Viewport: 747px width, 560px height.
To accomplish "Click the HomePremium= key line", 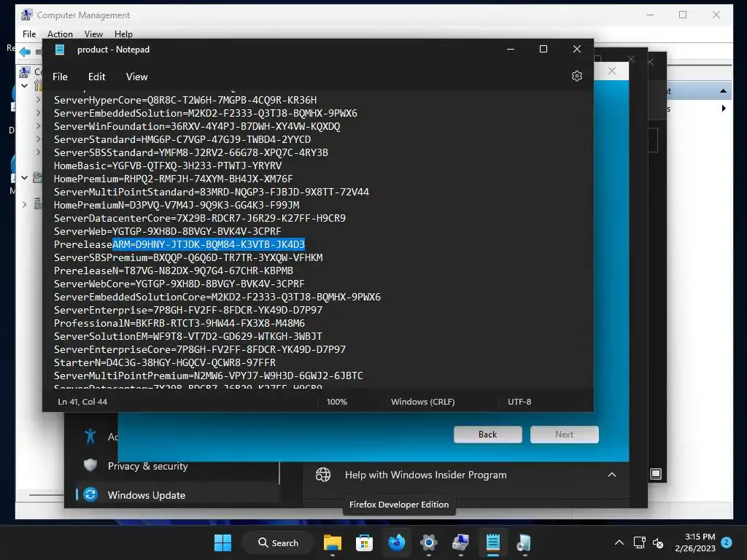I will pos(174,179).
